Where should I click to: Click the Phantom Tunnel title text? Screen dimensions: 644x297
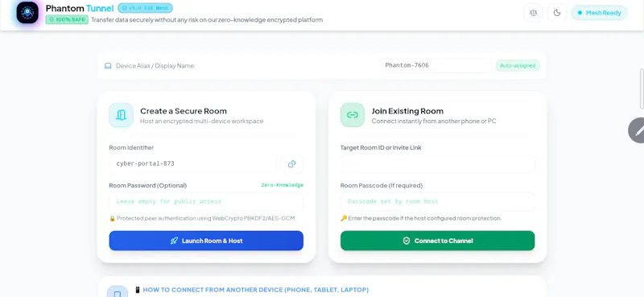(x=80, y=8)
